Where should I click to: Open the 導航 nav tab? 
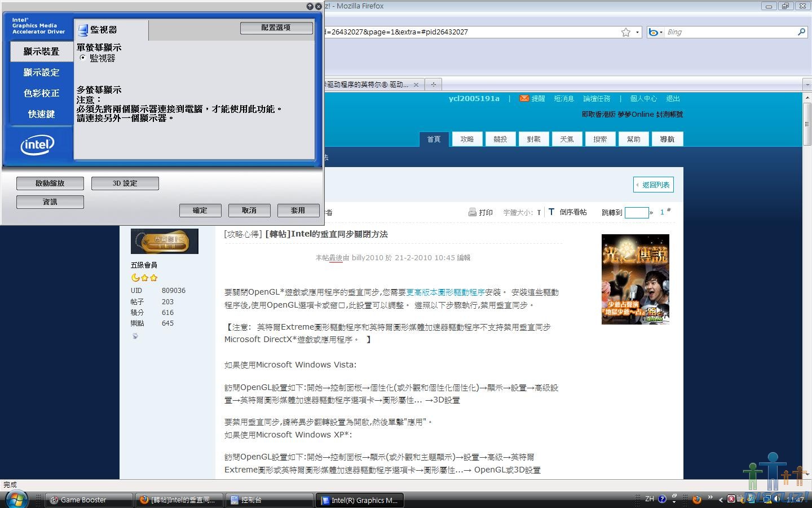[x=667, y=139]
